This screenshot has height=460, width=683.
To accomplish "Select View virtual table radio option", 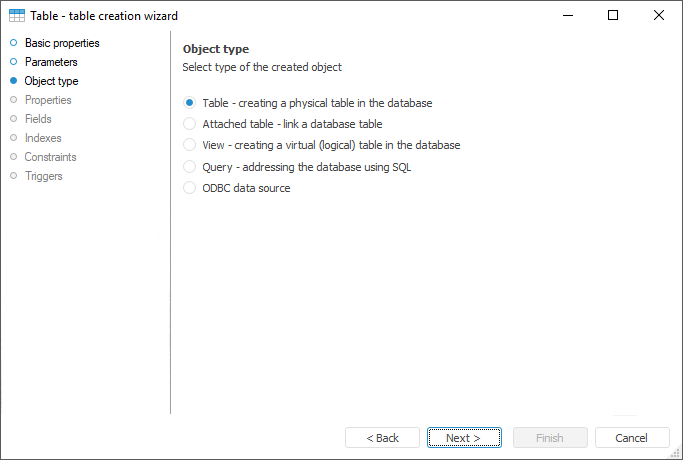I will 190,145.
